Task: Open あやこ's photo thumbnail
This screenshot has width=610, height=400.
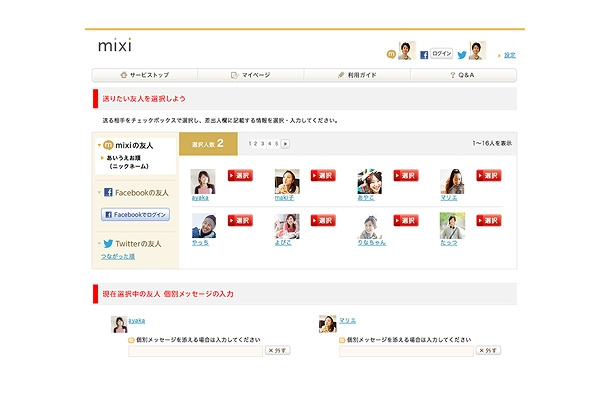Action: click(x=370, y=181)
